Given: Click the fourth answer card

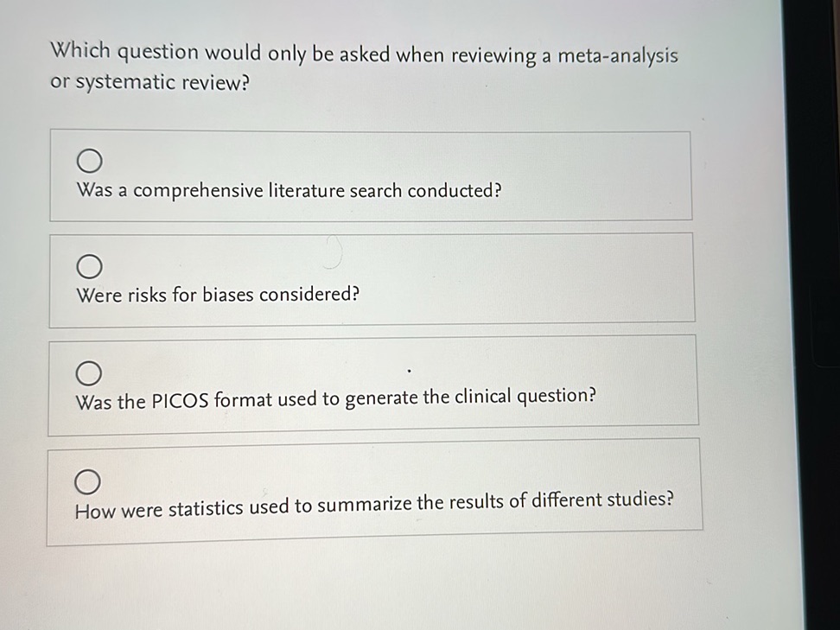Looking at the screenshot, I should click(372, 488).
